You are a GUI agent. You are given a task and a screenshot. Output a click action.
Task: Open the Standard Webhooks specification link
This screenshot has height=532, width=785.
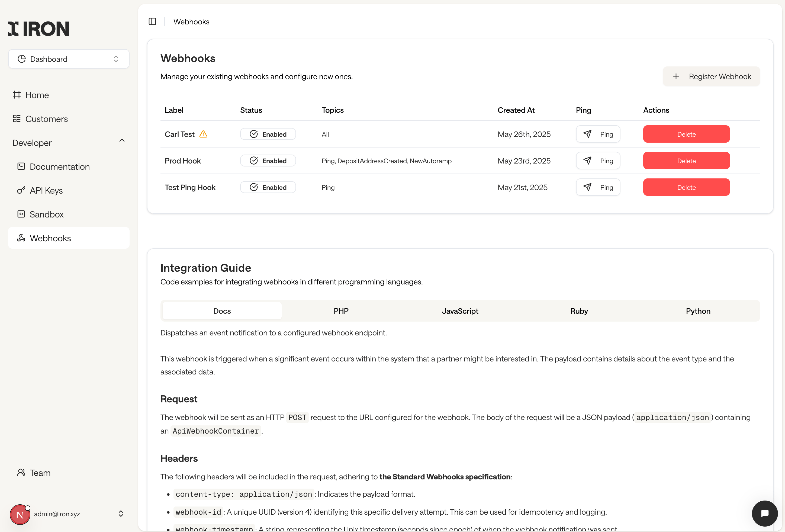point(445,477)
